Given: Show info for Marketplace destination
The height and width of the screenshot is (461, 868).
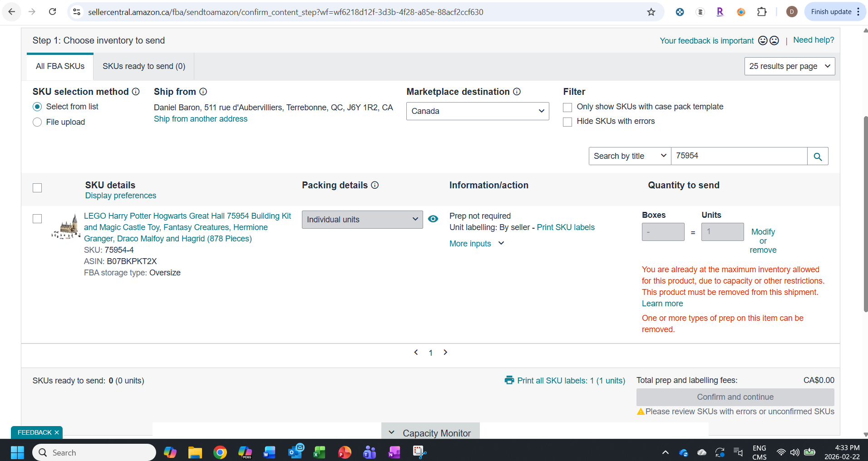Looking at the screenshot, I should 517,92.
